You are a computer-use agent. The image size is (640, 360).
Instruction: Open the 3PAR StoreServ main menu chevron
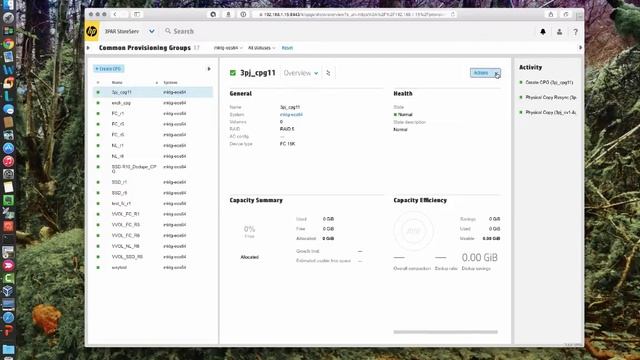151,31
